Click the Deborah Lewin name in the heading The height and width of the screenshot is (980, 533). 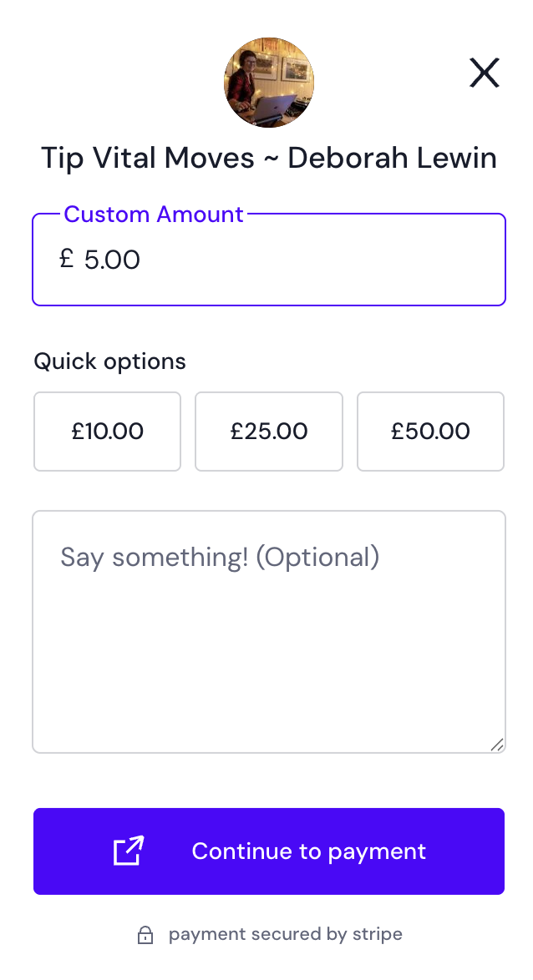point(392,158)
